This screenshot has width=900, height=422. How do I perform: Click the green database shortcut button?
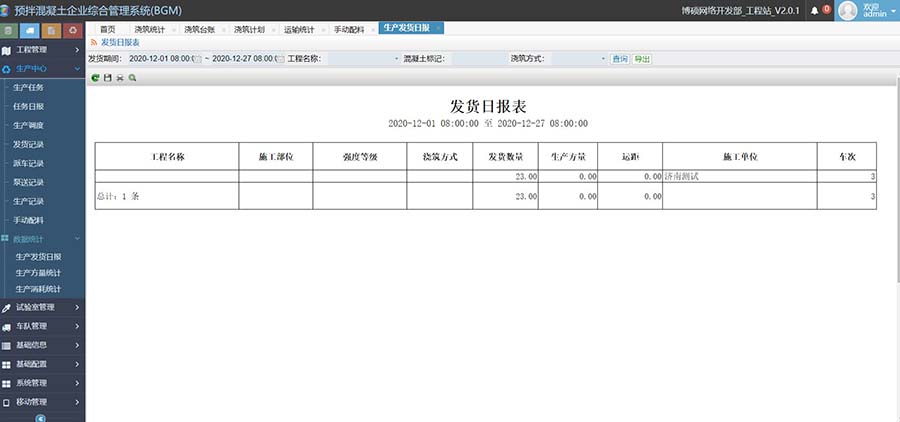click(9, 30)
